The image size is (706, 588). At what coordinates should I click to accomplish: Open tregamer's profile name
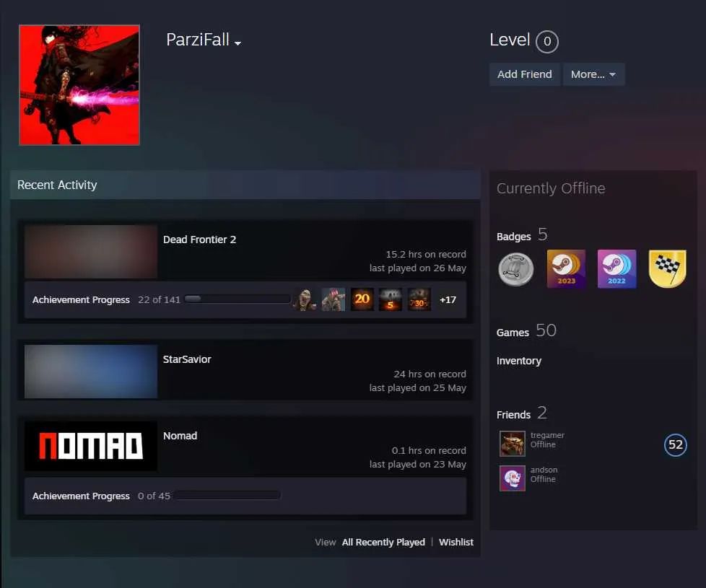(x=547, y=435)
